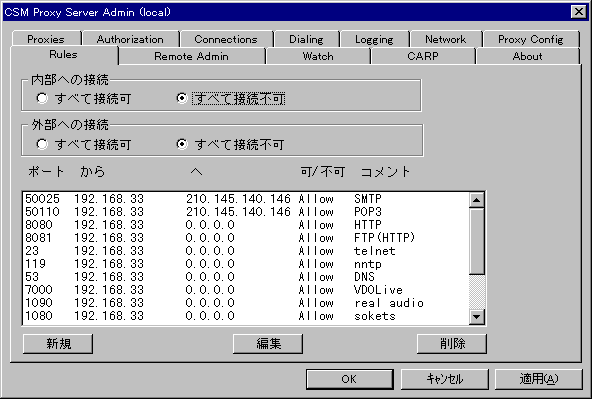
Task: Select the port 50110 POP3 rule
Action: pos(245,212)
